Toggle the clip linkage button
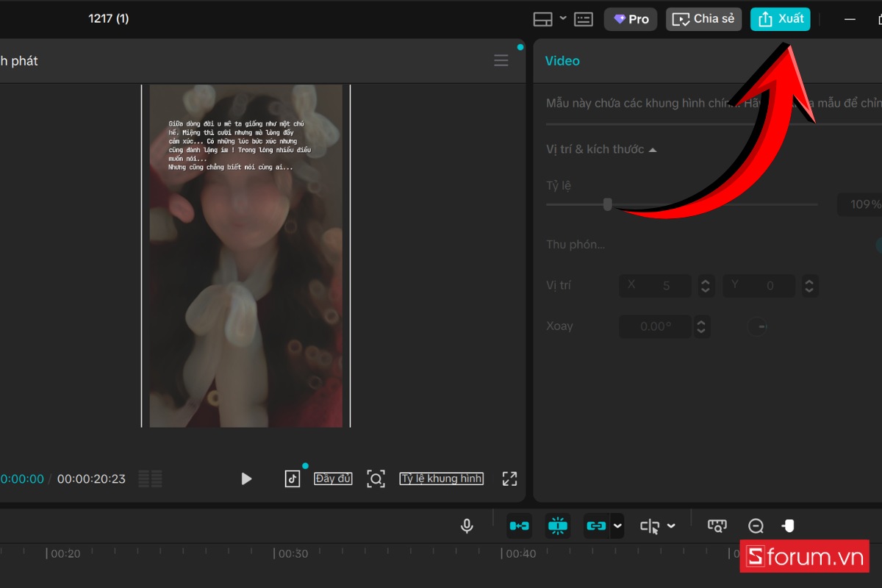882x588 pixels. (595, 526)
